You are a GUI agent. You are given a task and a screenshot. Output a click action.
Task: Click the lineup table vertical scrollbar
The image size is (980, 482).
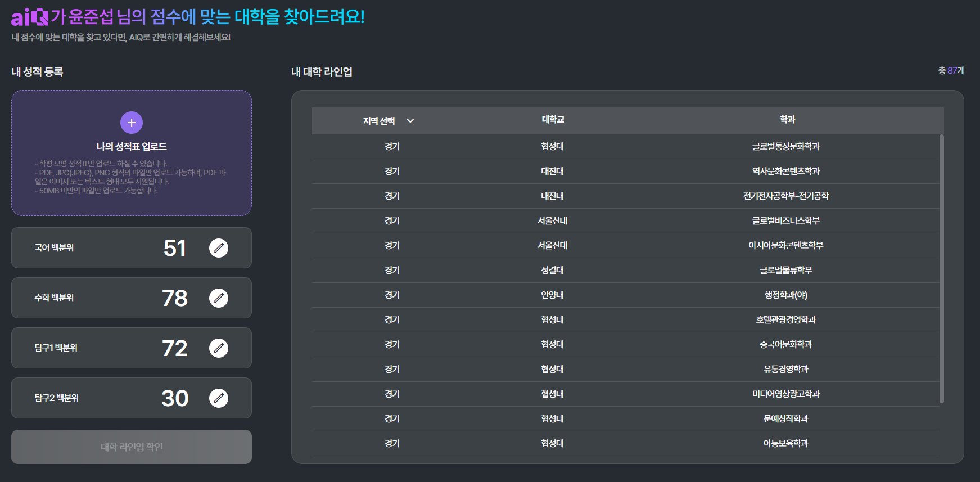click(941, 269)
